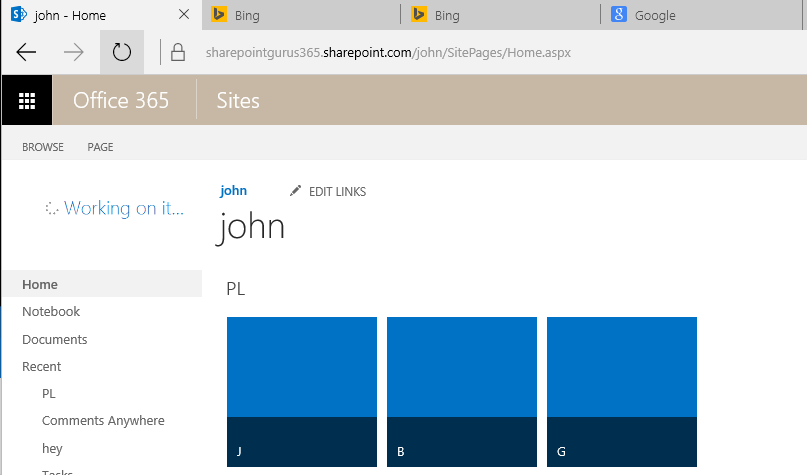Open the J tile in PL
The width and height of the screenshot is (807, 475).
[x=301, y=391]
